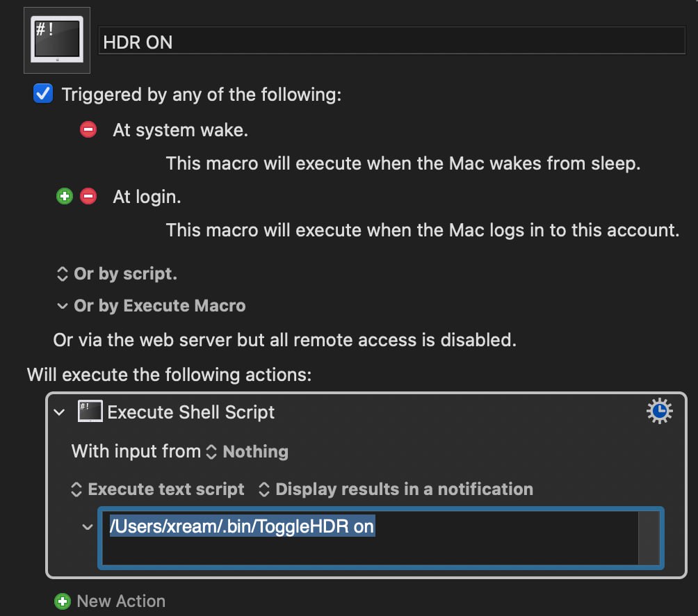Change 'With input from Nothing' source

coord(247,452)
